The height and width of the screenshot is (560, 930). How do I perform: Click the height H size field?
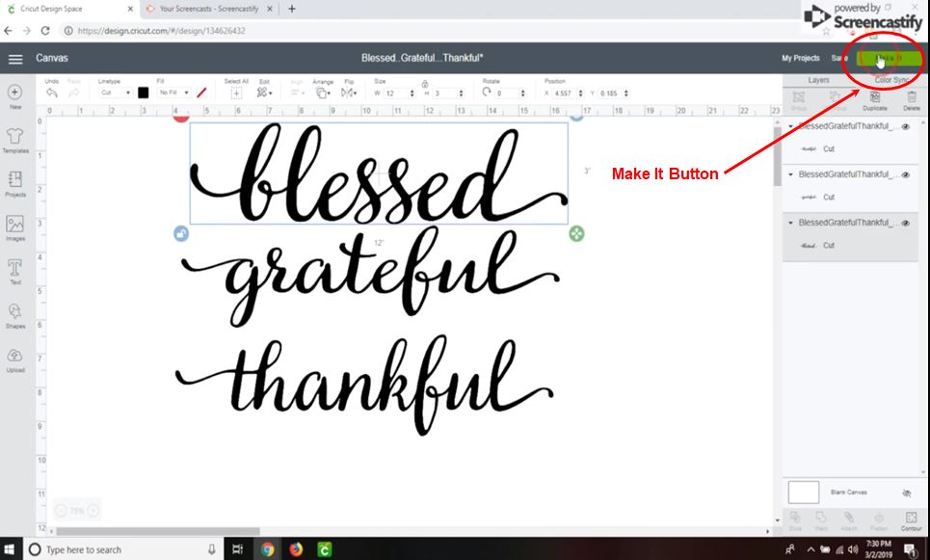point(448,93)
